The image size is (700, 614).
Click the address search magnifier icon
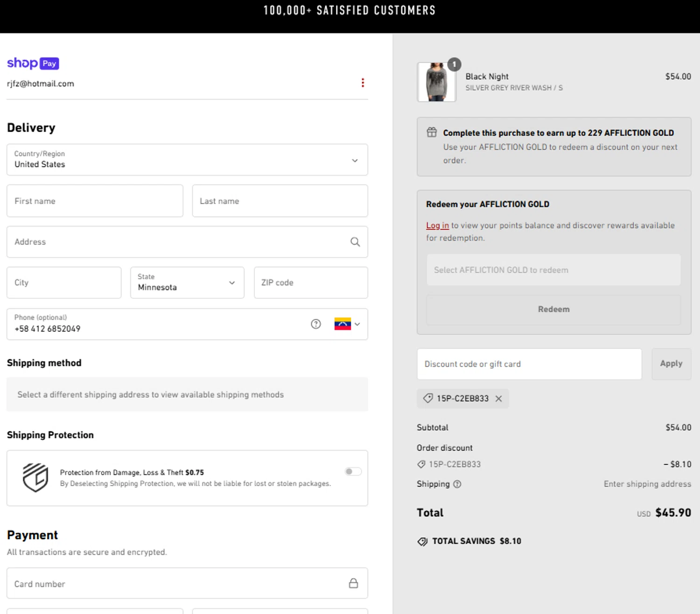tap(355, 242)
